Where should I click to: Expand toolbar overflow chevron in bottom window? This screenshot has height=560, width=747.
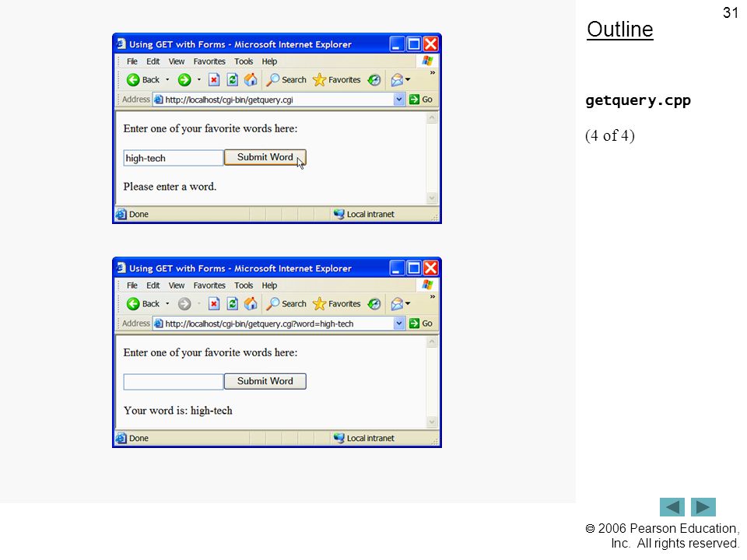tap(433, 296)
